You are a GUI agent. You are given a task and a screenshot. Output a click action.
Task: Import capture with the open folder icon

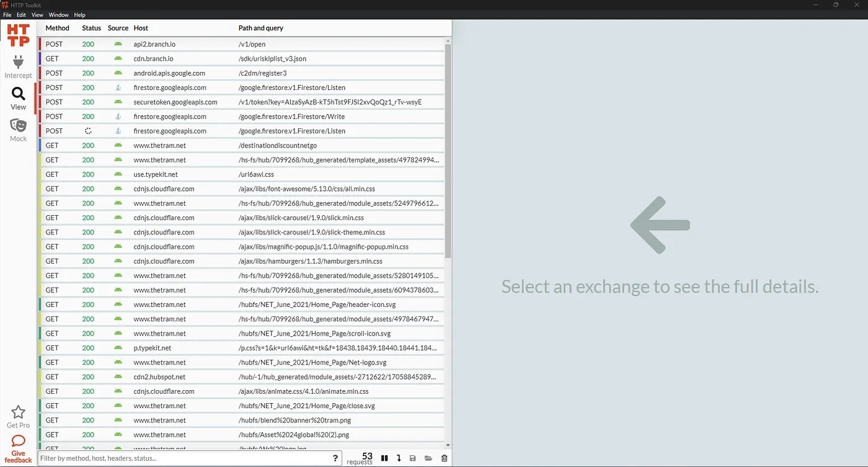(x=428, y=458)
